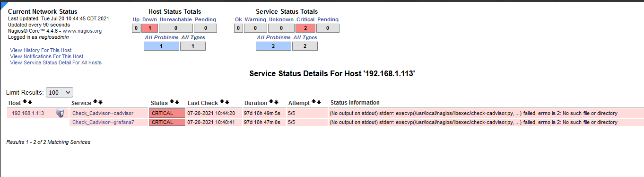Open the Check_Cadvisor--grafana7 service link

pyautogui.click(x=103, y=122)
